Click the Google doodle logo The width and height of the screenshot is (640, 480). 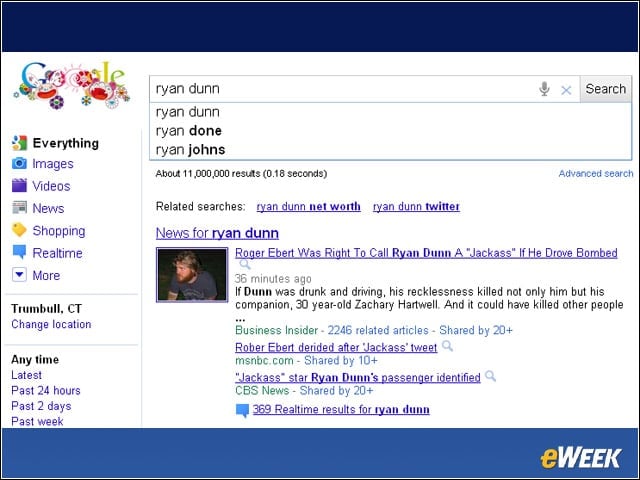(72, 86)
